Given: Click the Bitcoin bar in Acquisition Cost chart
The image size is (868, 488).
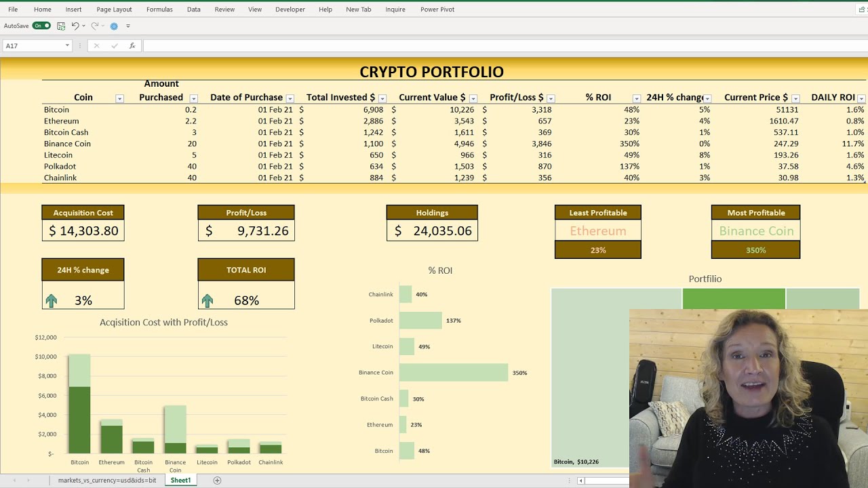Looking at the screenshot, I should point(79,404).
